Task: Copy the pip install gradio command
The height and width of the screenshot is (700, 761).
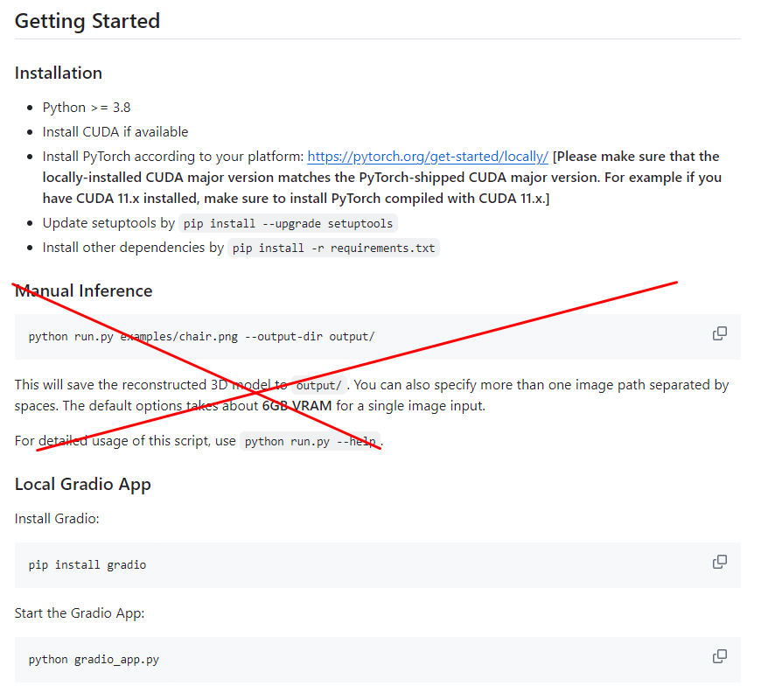Action: tap(720, 562)
